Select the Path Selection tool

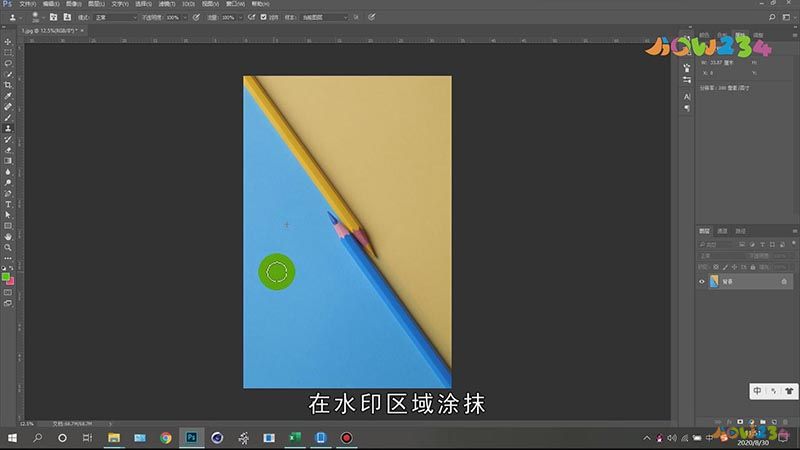pos(8,215)
